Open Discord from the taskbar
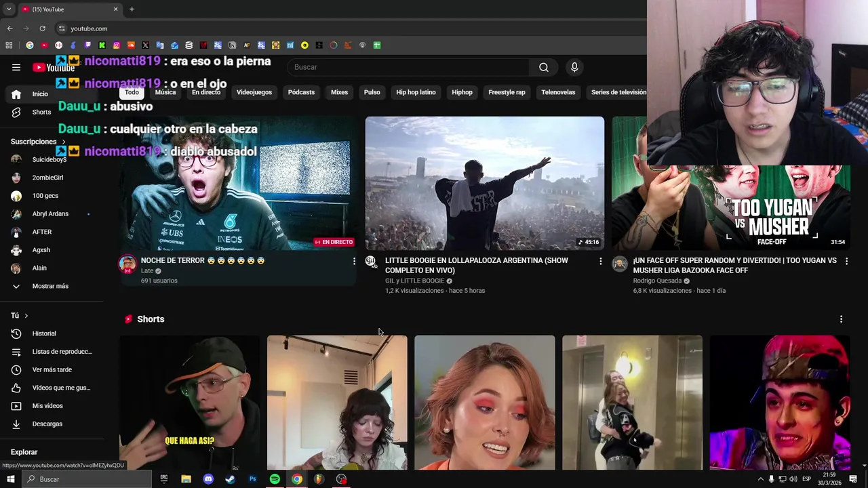Screen dimensions: 868x488 coord(208,479)
